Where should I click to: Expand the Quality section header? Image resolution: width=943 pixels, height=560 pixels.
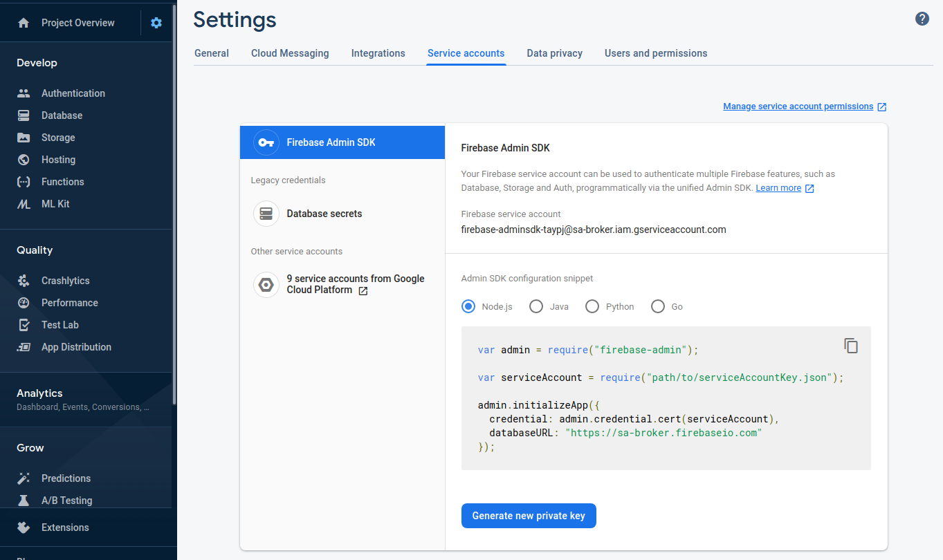(x=35, y=250)
